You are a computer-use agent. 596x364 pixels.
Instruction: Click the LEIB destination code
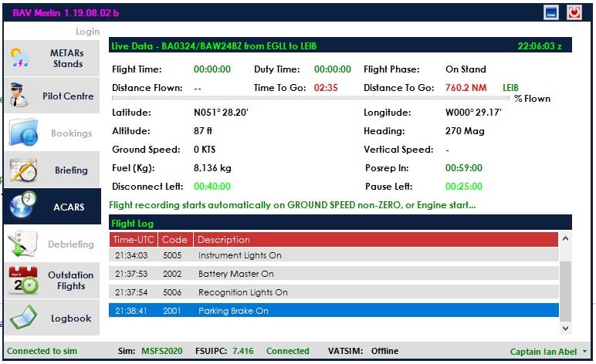[511, 88]
